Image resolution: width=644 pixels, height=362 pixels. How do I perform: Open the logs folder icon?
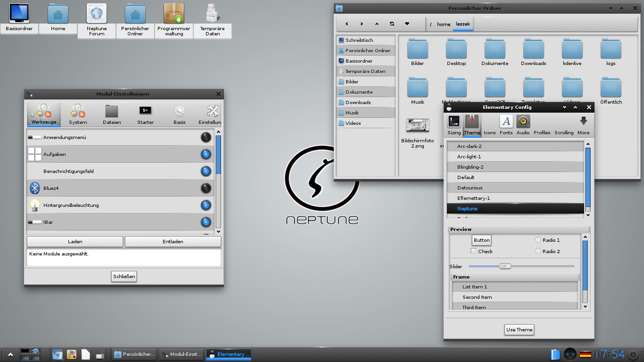click(611, 49)
